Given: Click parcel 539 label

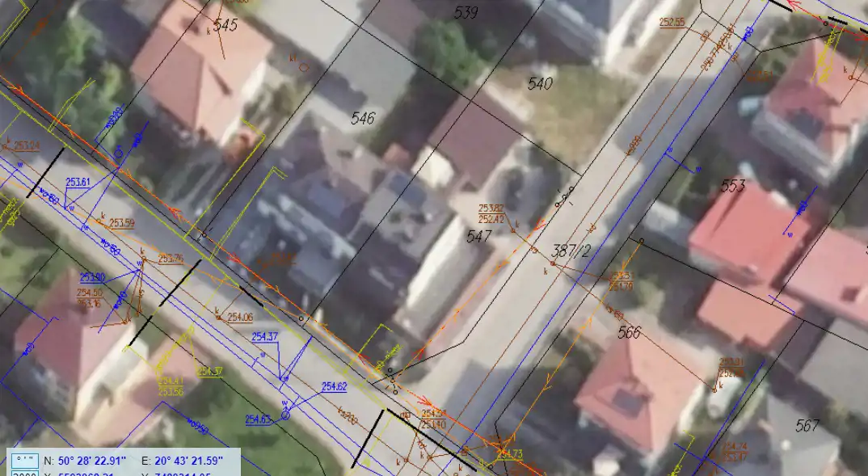Looking at the screenshot, I should tap(466, 12).
